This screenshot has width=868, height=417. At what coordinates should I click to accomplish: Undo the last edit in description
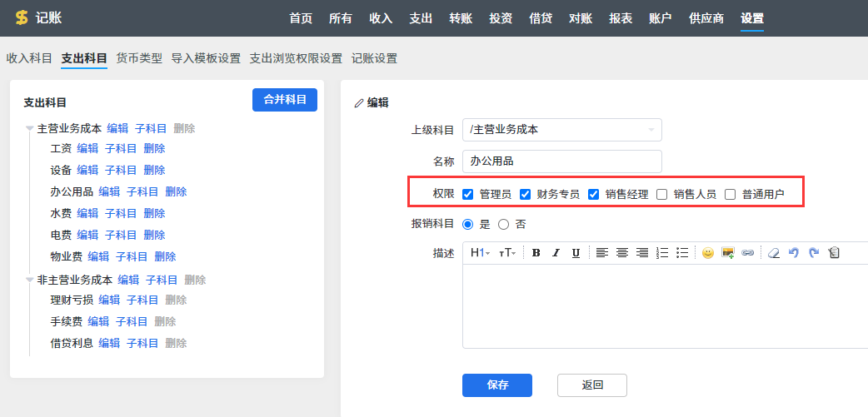coord(793,253)
